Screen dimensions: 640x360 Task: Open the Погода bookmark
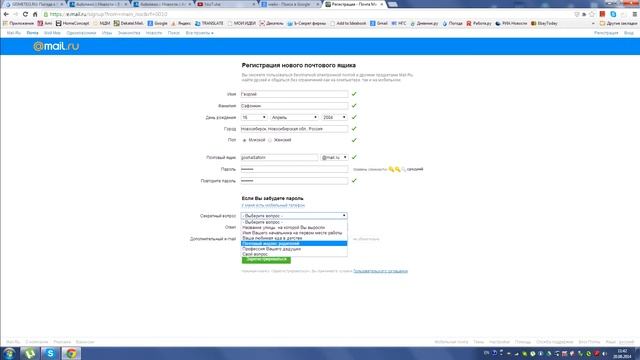[x=452, y=24]
